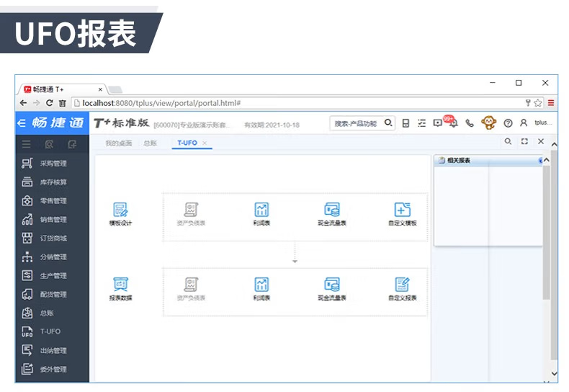Click the user profile icon
This screenshot has width=569, height=392.
pyautogui.click(x=524, y=123)
